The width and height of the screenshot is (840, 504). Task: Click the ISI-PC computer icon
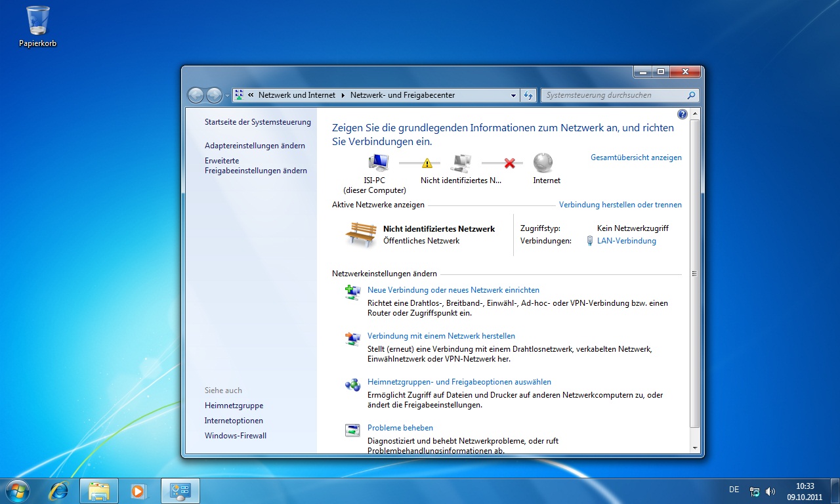[378, 162]
